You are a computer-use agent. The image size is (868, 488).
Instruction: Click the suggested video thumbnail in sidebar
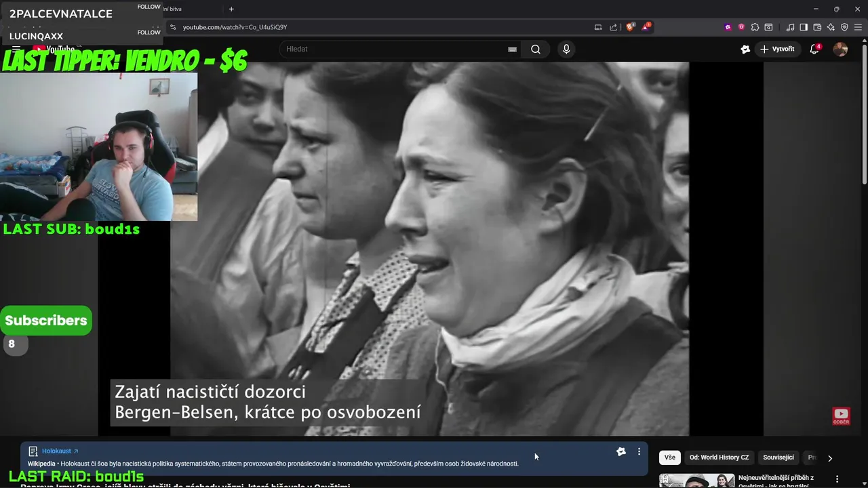coord(697,481)
